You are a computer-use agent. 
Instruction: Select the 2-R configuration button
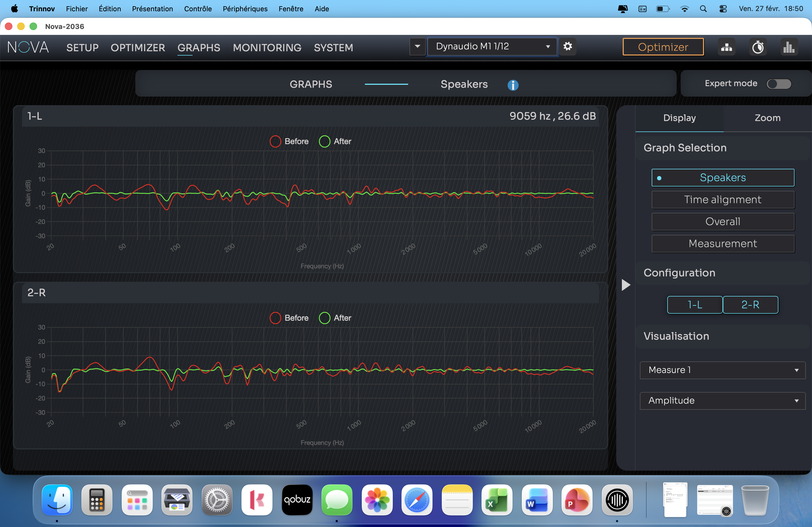pos(750,304)
